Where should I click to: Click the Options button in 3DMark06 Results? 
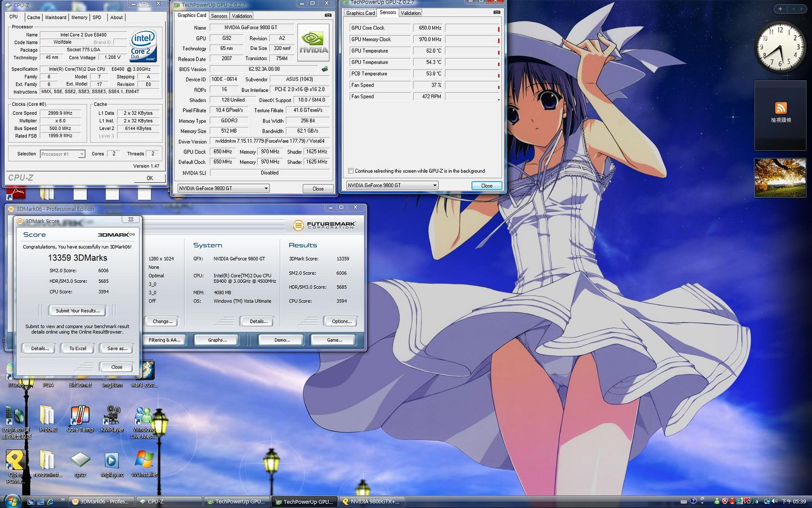[x=341, y=321]
